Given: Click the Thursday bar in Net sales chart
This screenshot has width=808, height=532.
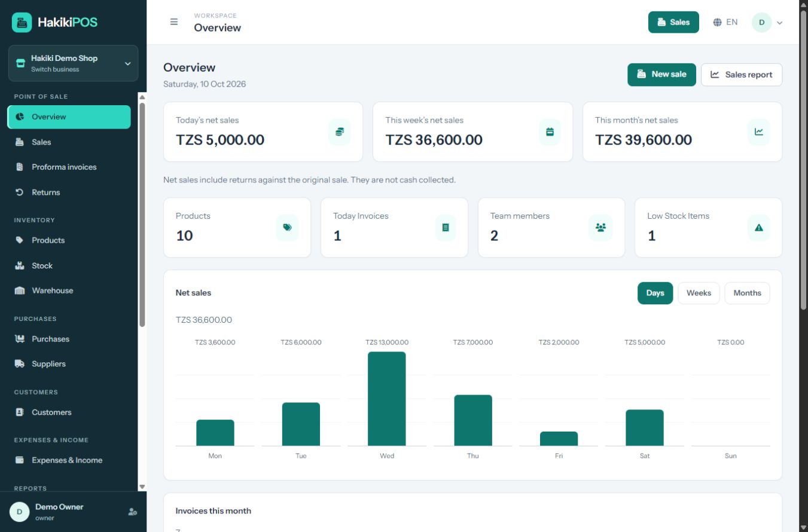Looking at the screenshot, I should (x=473, y=420).
